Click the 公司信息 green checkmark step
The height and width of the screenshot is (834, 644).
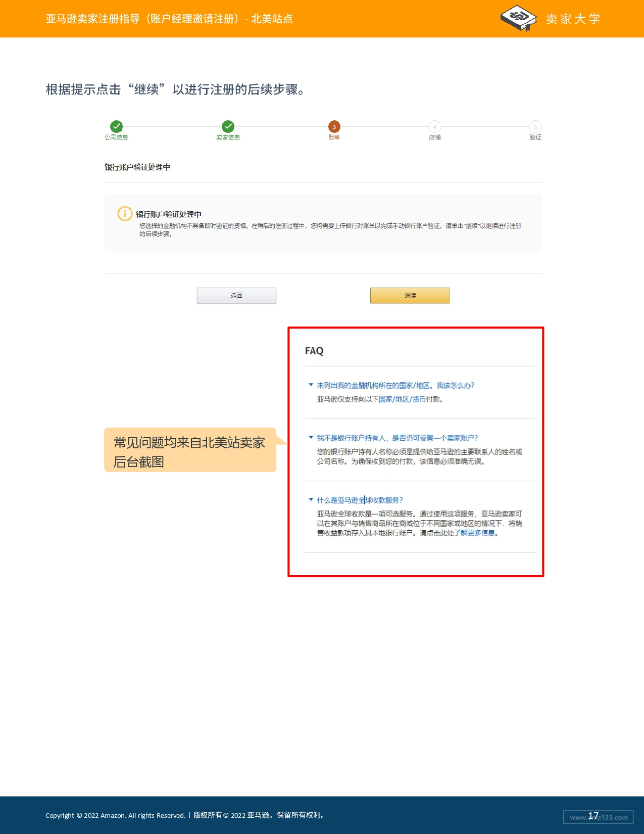coord(117,126)
